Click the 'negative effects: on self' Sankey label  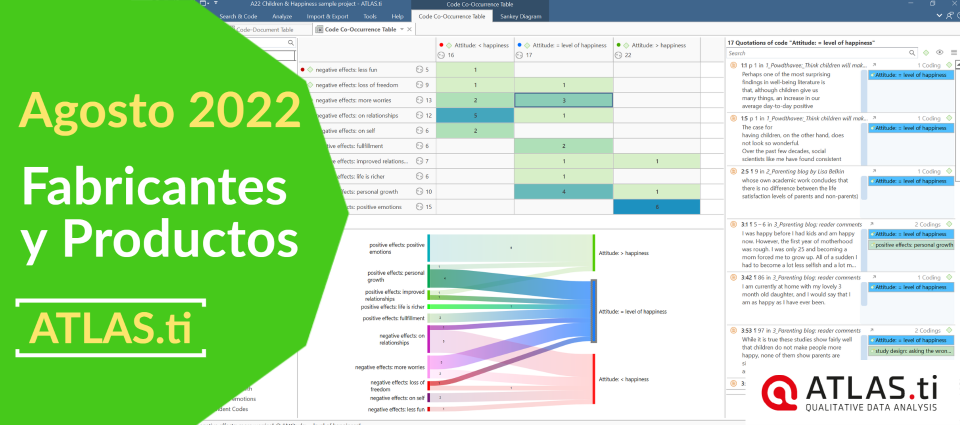pyautogui.click(x=397, y=397)
